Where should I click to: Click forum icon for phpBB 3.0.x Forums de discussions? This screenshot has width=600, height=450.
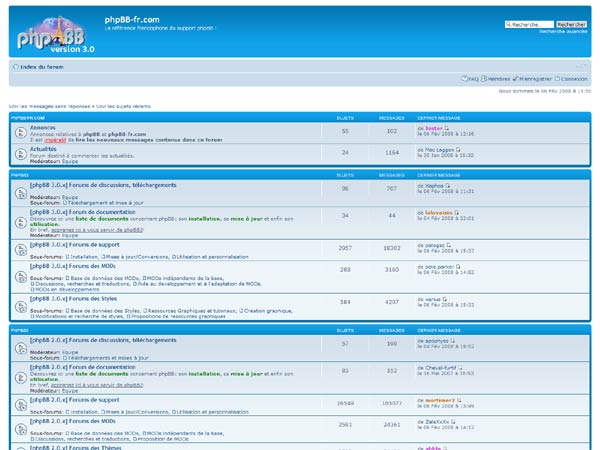coord(21,193)
